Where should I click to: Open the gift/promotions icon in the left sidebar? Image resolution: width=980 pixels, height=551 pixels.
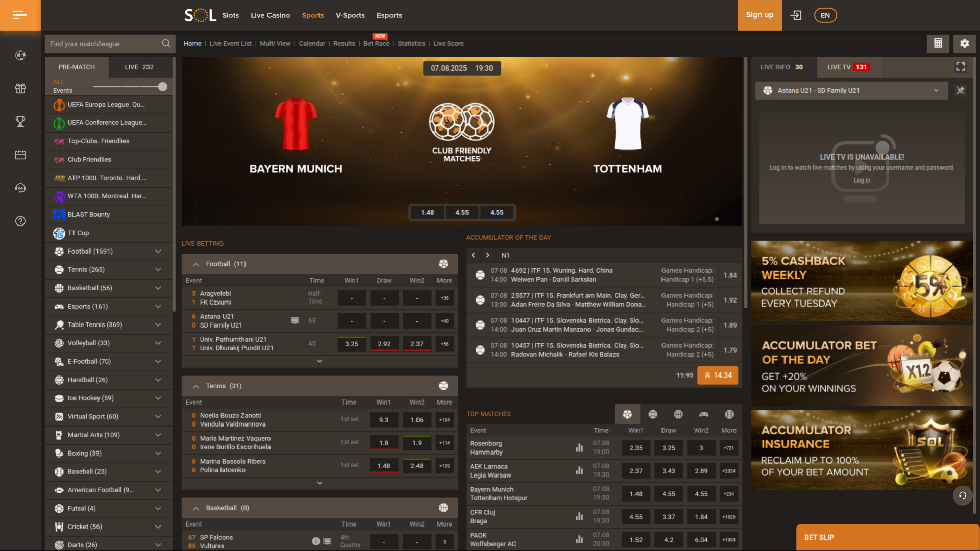(x=20, y=88)
